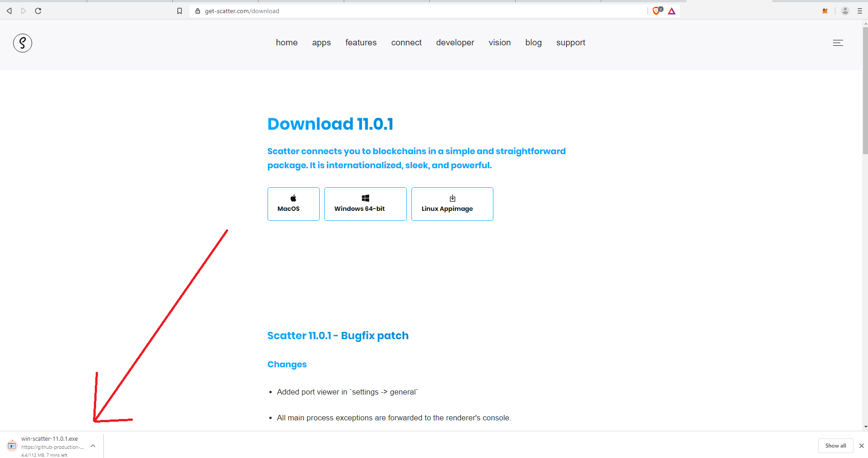Click the download file type icon

tap(12, 446)
